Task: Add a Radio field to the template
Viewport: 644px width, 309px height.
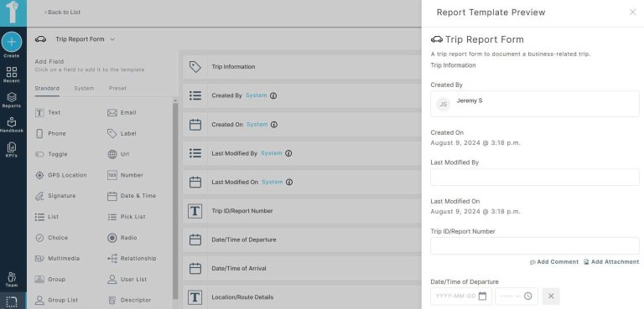Action: 122,238
